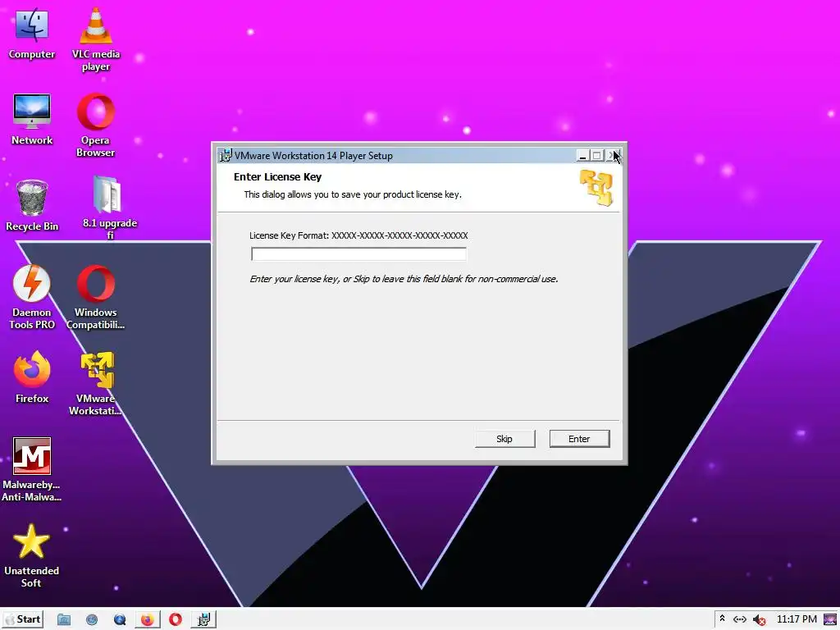Select VLC media player desktop icon
Image resolution: width=840 pixels, height=630 pixels.
96,39
